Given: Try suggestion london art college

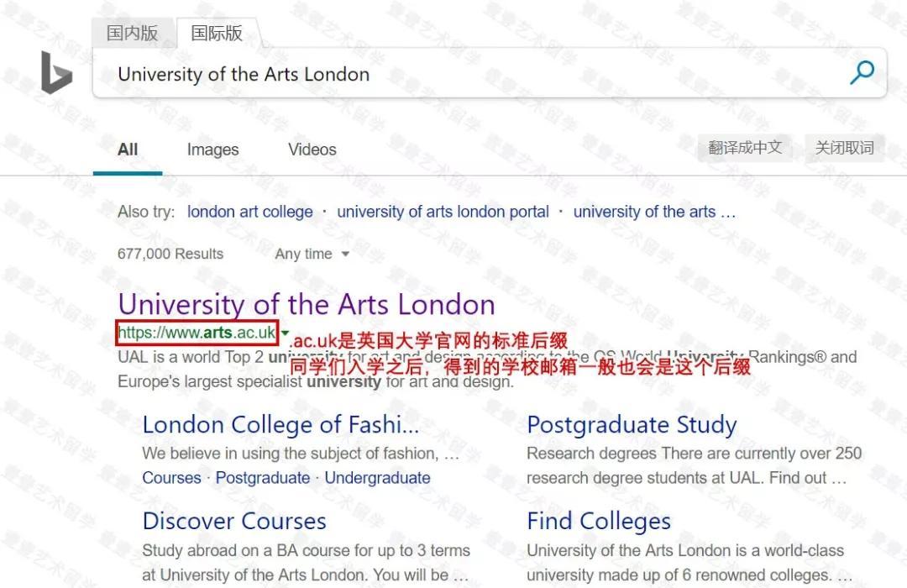Looking at the screenshot, I should 249,212.
